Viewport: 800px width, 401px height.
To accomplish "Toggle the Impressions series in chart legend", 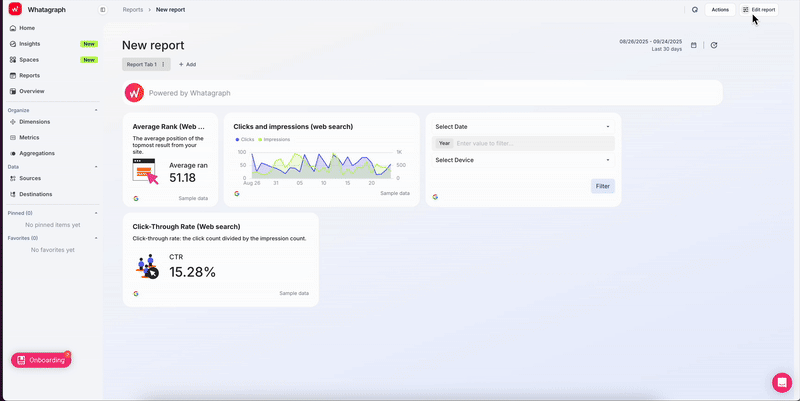I will click(x=274, y=140).
